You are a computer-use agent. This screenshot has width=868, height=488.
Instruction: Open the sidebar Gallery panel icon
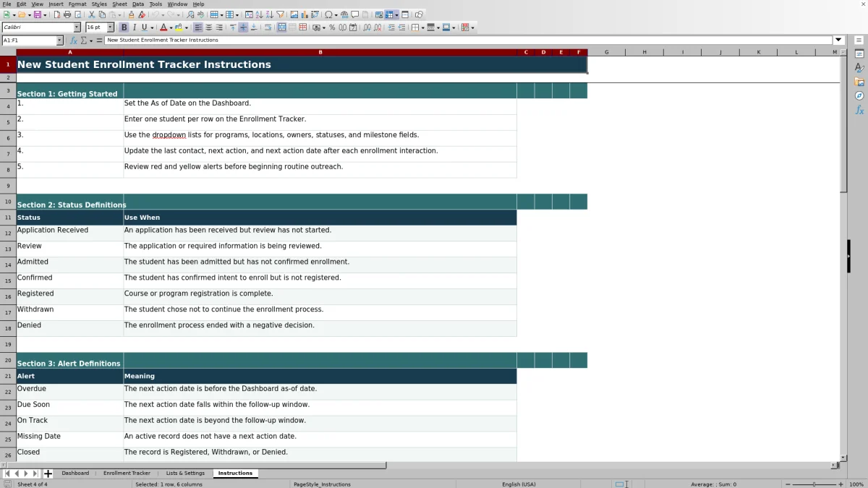[859, 82]
